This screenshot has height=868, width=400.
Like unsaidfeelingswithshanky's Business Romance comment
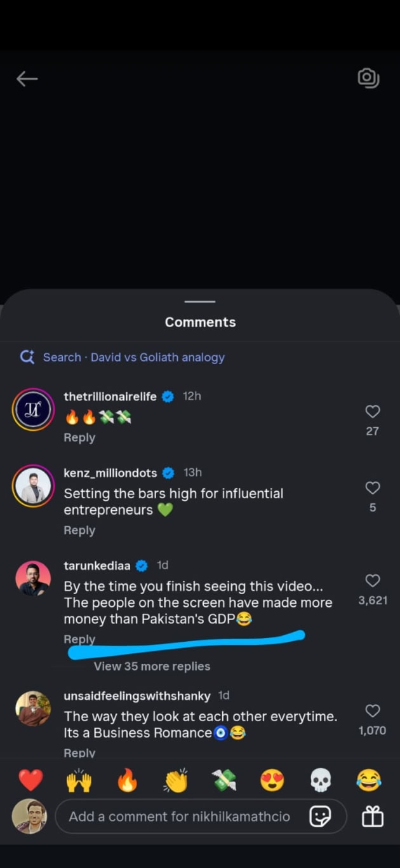[x=372, y=711]
